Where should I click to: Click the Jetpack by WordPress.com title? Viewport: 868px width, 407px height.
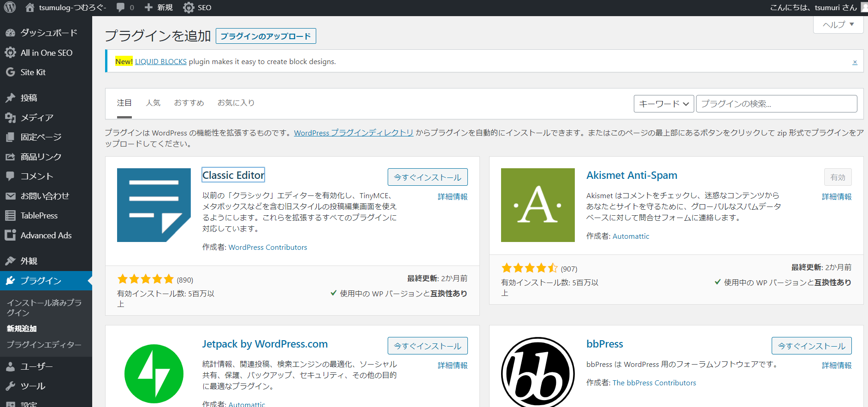[x=265, y=344]
